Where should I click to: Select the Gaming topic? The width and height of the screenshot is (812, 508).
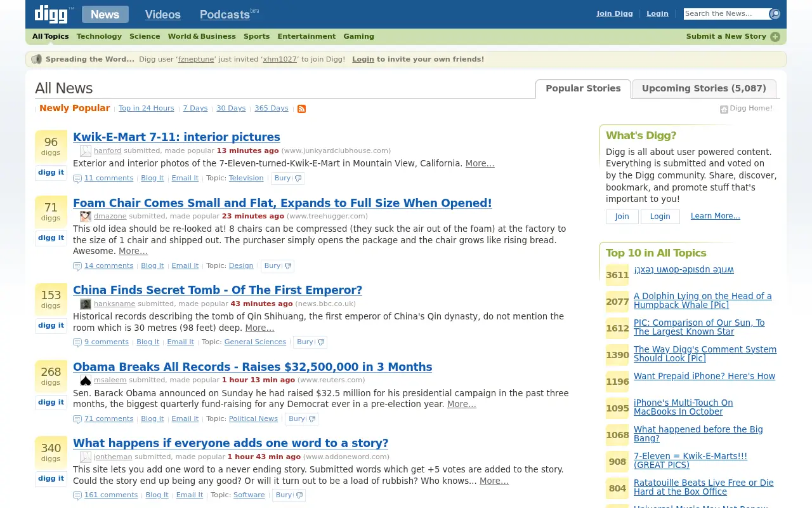click(358, 37)
